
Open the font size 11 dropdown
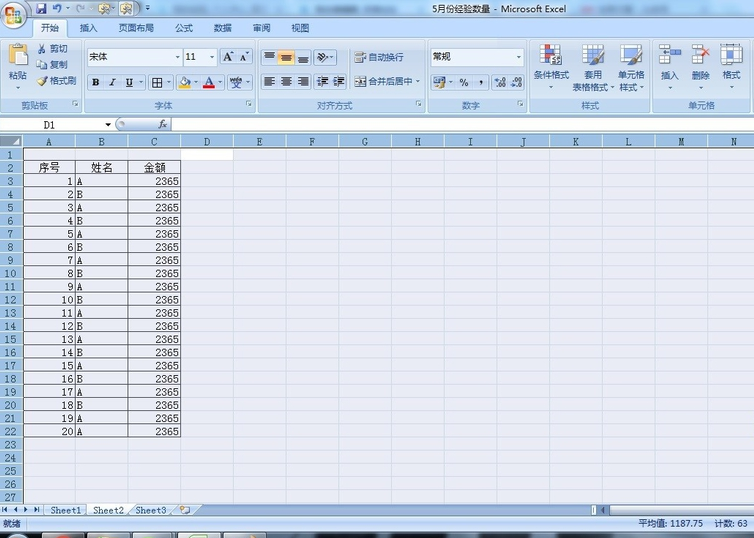(x=212, y=57)
